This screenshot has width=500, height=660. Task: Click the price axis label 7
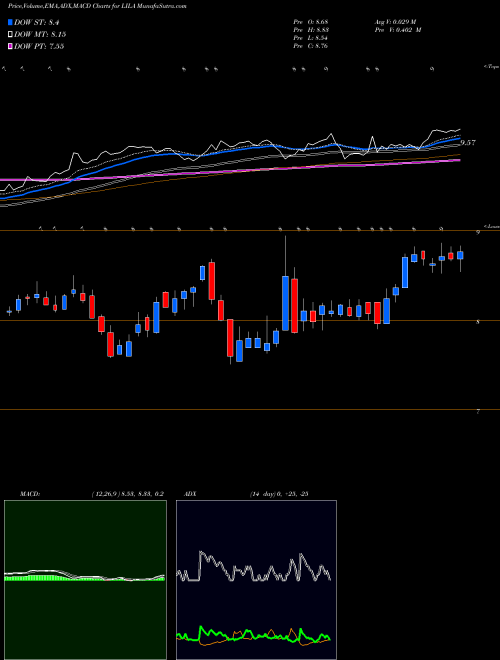[x=478, y=412]
